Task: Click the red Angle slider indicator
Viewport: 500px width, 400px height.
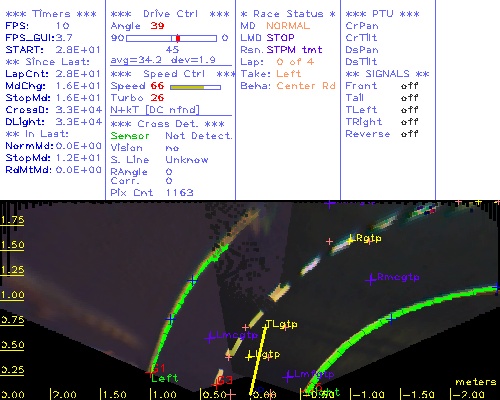Action: (x=178, y=38)
